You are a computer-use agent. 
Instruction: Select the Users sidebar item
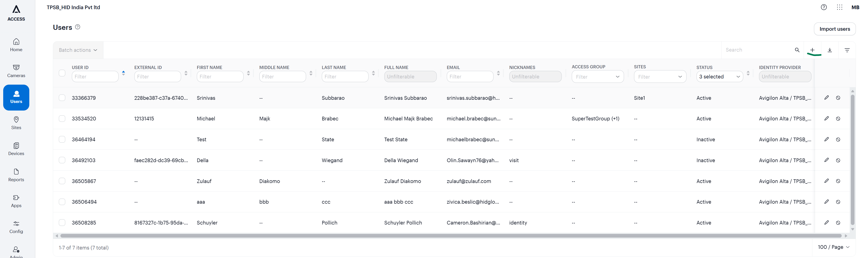[16, 97]
